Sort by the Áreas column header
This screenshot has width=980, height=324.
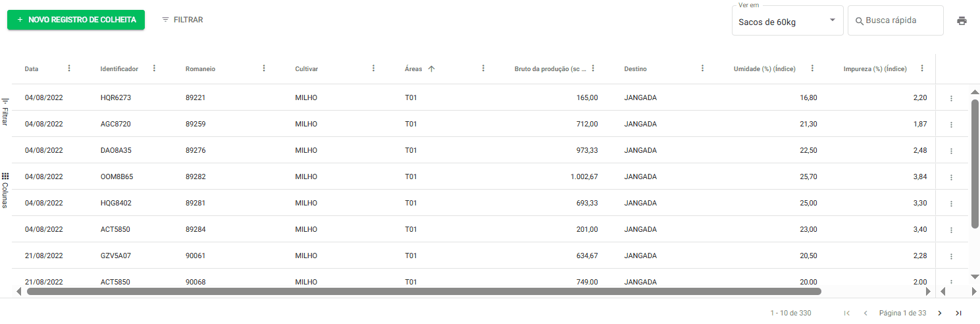tap(413, 68)
